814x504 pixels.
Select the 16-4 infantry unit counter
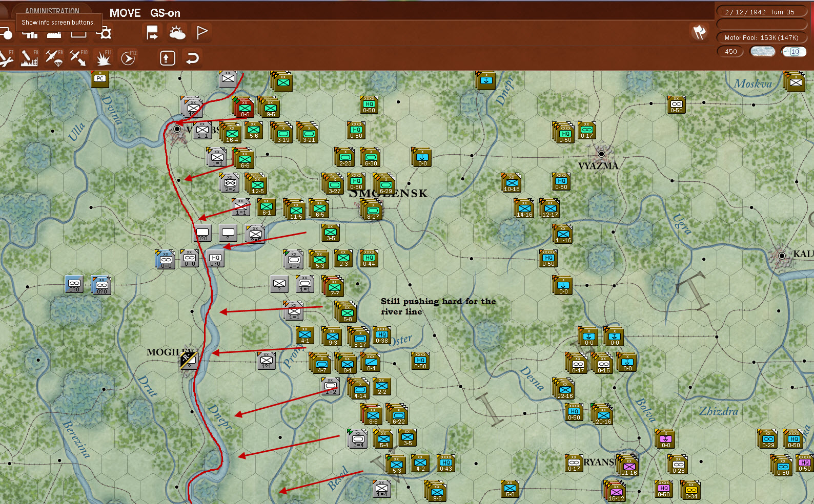tap(232, 133)
